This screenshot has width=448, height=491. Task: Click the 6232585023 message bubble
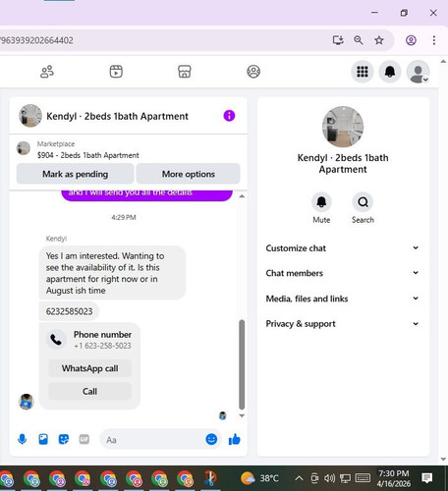point(69,311)
